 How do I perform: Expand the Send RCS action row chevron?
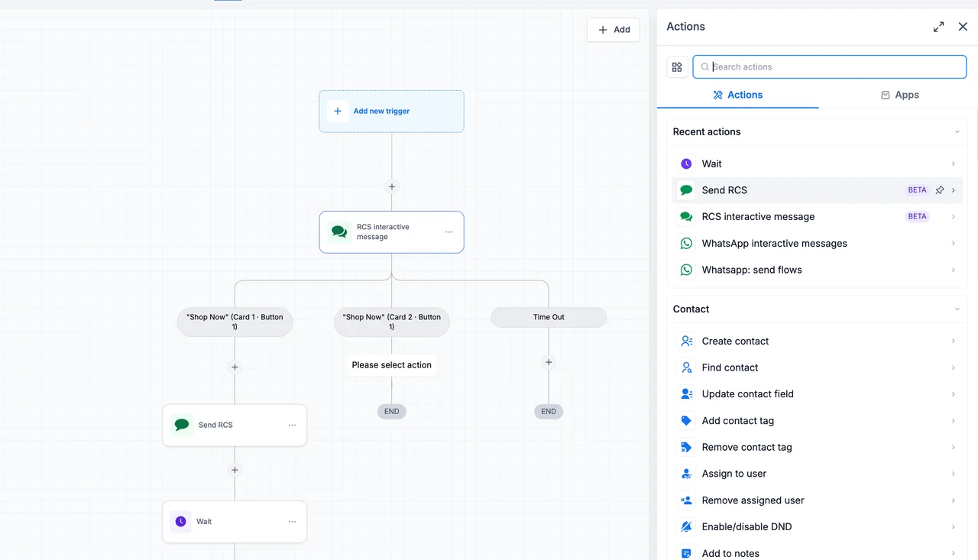[954, 190]
